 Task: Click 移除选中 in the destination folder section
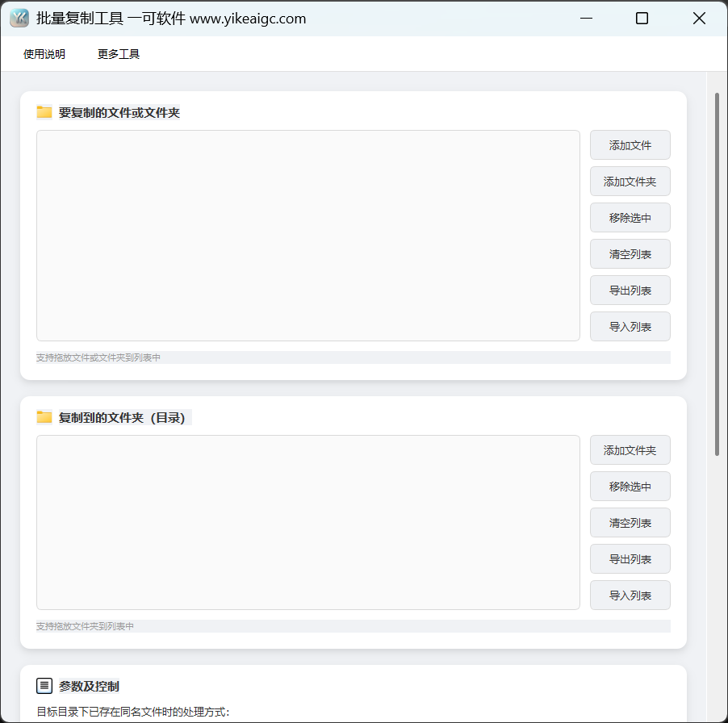pyautogui.click(x=630, y=487)
